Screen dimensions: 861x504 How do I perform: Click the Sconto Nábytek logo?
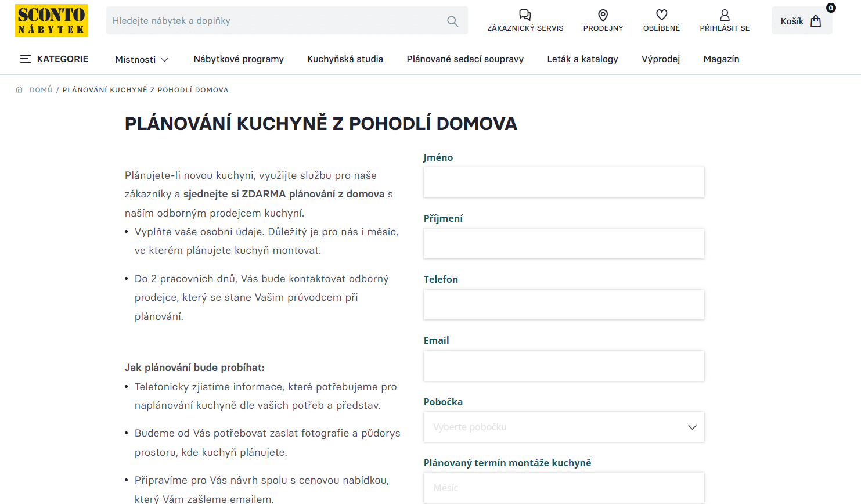[x=51, y=20]
